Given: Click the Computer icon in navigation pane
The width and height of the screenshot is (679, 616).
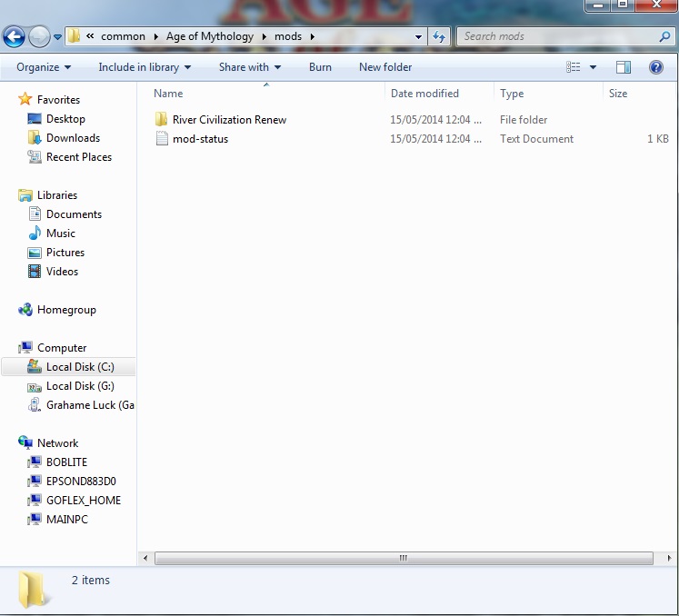Looking at the screenshot, I should pyautogui.click(x=25, y=347).
